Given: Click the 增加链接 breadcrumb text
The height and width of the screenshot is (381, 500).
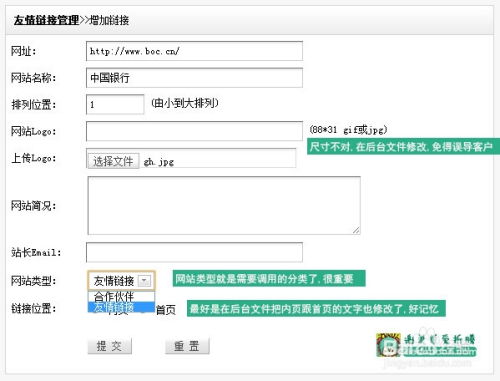Looking at the screenshot, I should coord(109,20).
